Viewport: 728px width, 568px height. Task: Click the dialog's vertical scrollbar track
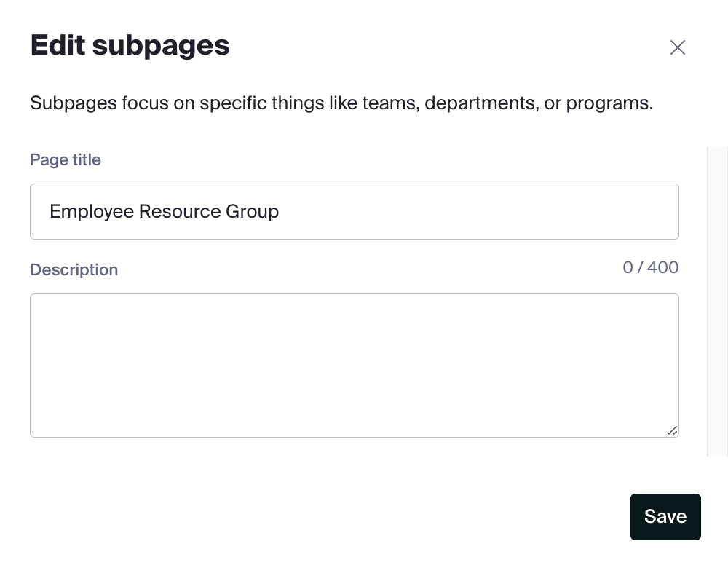(x=717, y=301)
